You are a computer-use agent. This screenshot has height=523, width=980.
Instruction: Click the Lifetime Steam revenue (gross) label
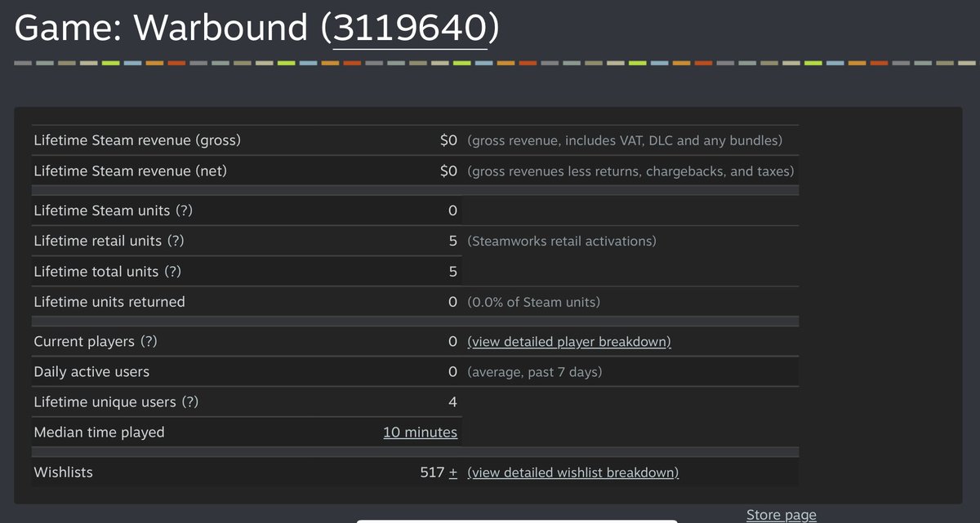click(137, 140)
